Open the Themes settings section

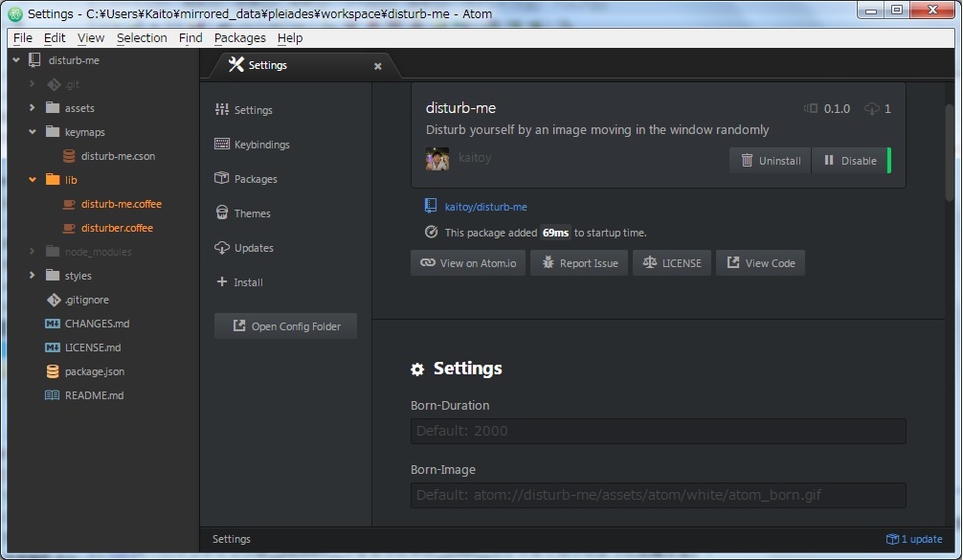(252, 213)
